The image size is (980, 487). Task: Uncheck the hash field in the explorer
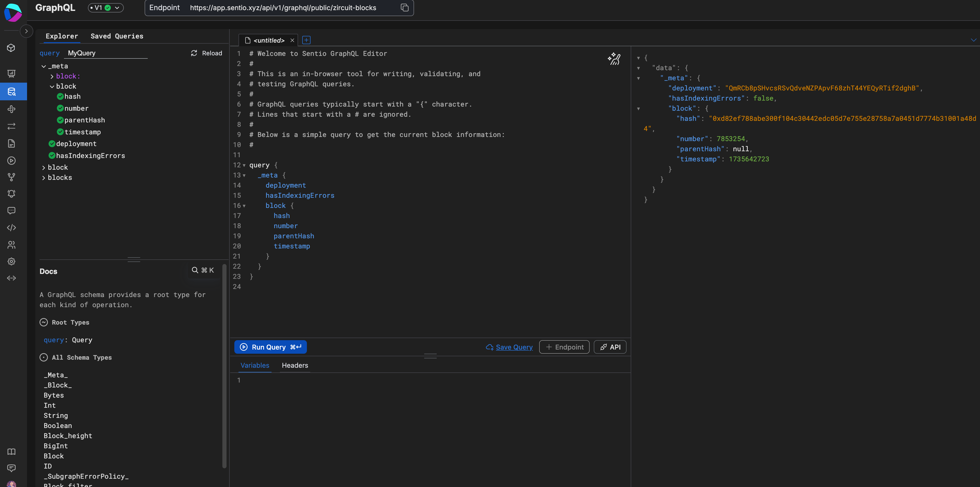[60, 97]
